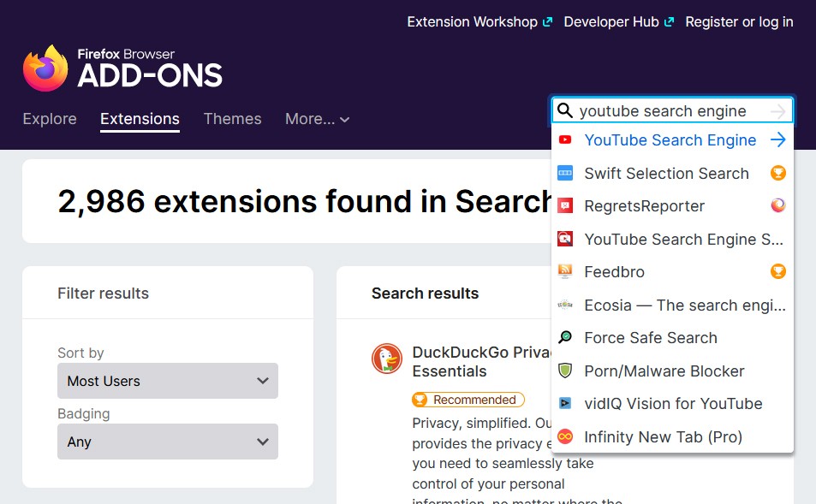Click the external link icon next to Extension Workshop

(x=547, y=22)
